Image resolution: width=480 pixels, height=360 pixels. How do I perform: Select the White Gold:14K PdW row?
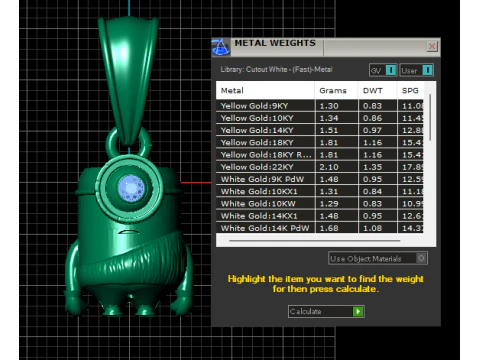tap(320, 228)
